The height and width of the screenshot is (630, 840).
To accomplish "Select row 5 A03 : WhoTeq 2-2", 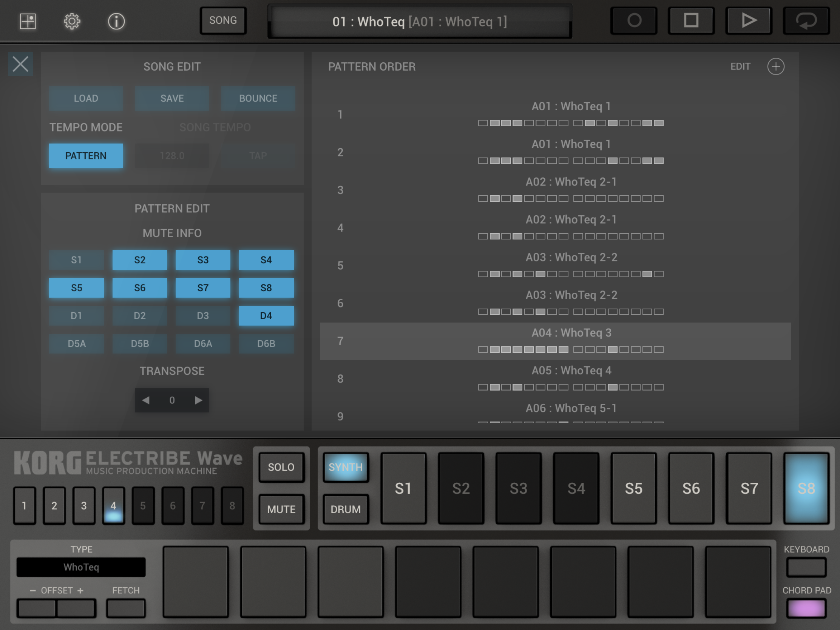I will [555, 266].
